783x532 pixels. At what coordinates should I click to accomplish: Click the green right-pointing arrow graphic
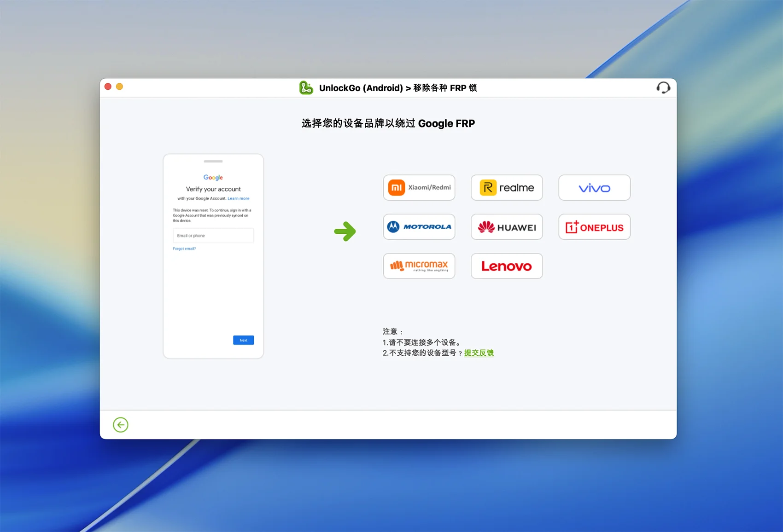[x=345, y=231]
